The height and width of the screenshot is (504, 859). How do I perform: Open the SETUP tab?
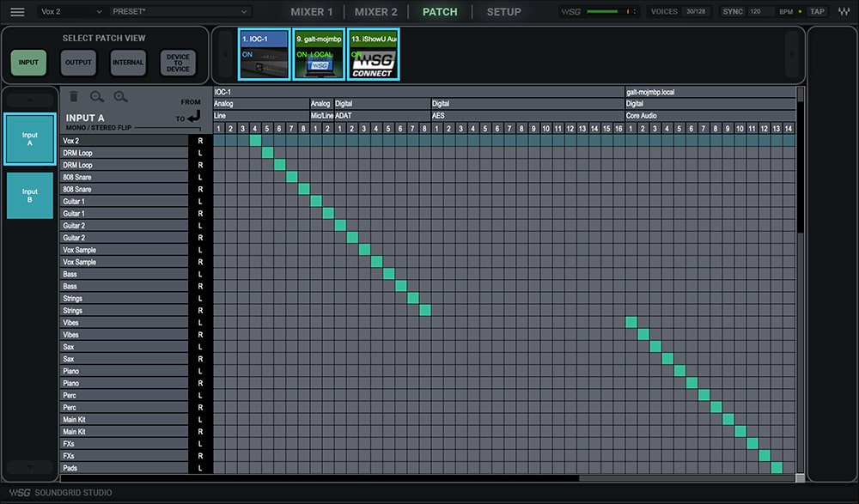pos(503,11)
